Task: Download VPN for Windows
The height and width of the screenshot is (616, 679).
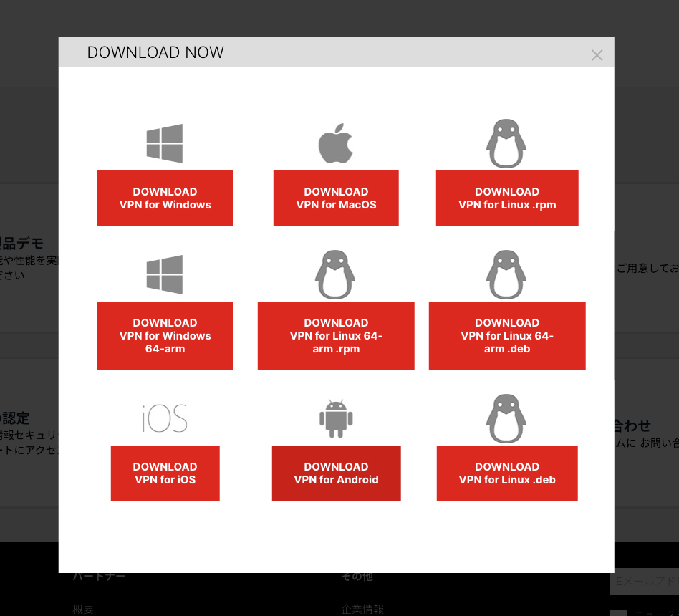Action: (165, 198)
